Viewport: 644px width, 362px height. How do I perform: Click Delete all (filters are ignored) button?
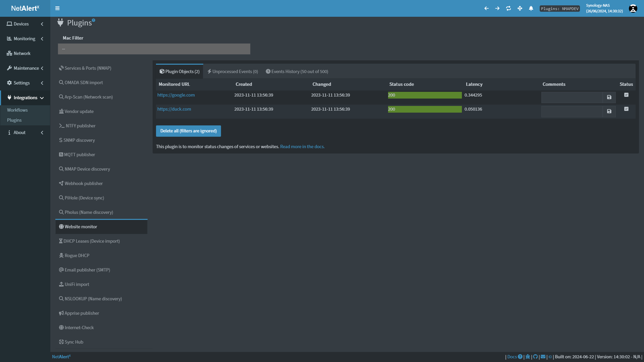point(188,131)
